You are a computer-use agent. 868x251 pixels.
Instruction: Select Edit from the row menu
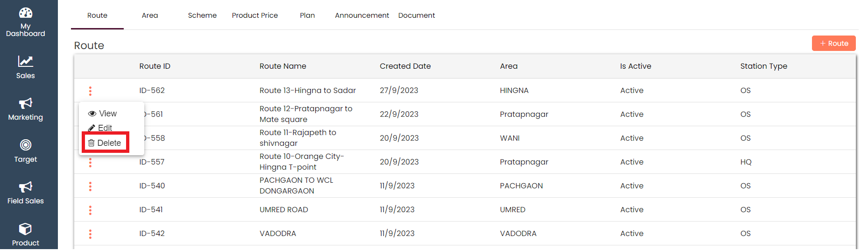click(x=101, y=128)
